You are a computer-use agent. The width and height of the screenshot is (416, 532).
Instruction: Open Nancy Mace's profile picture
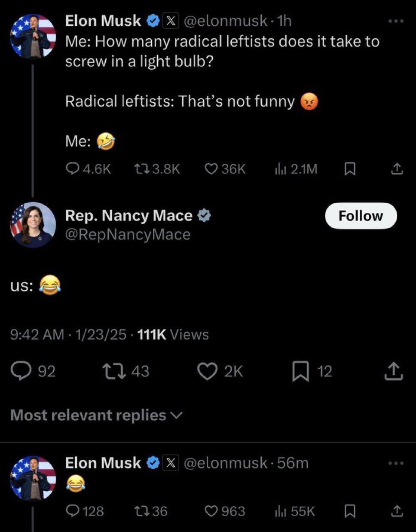[33, 224]
